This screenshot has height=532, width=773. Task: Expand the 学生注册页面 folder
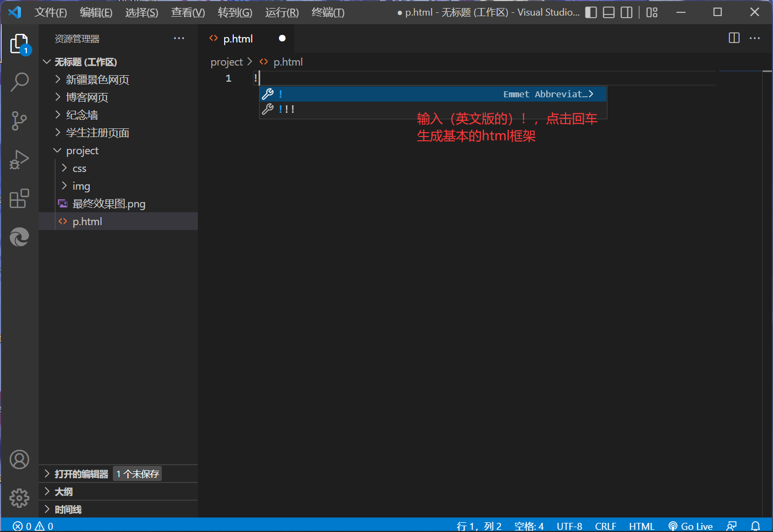(x=118, y=133)
